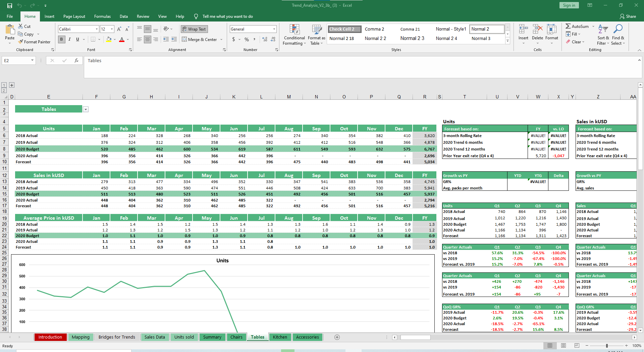
Task: Toggle Bold formatting
Action: tap(61, 39)
